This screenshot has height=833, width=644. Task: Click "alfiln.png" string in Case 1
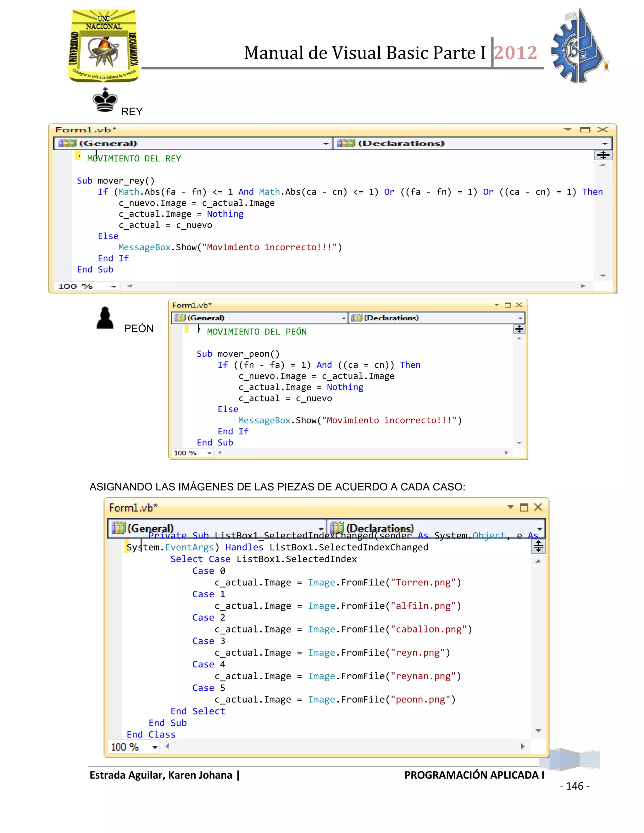tap(423, 606)
